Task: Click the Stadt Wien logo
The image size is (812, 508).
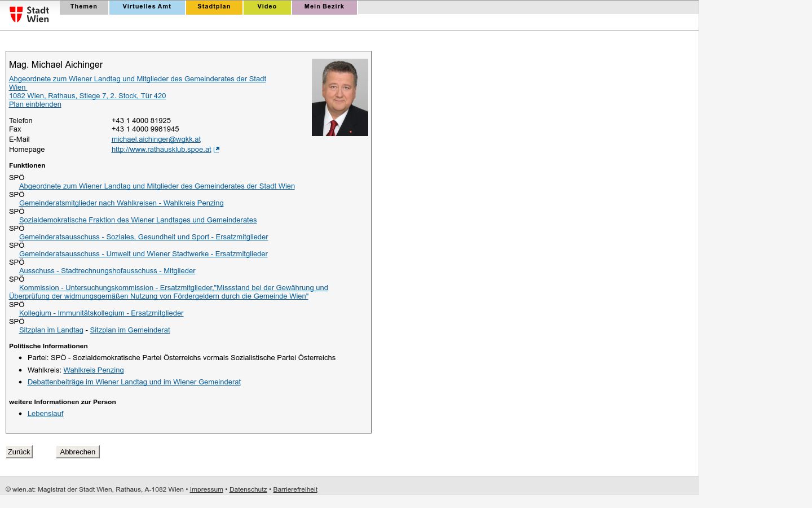Action: point(29,14)
